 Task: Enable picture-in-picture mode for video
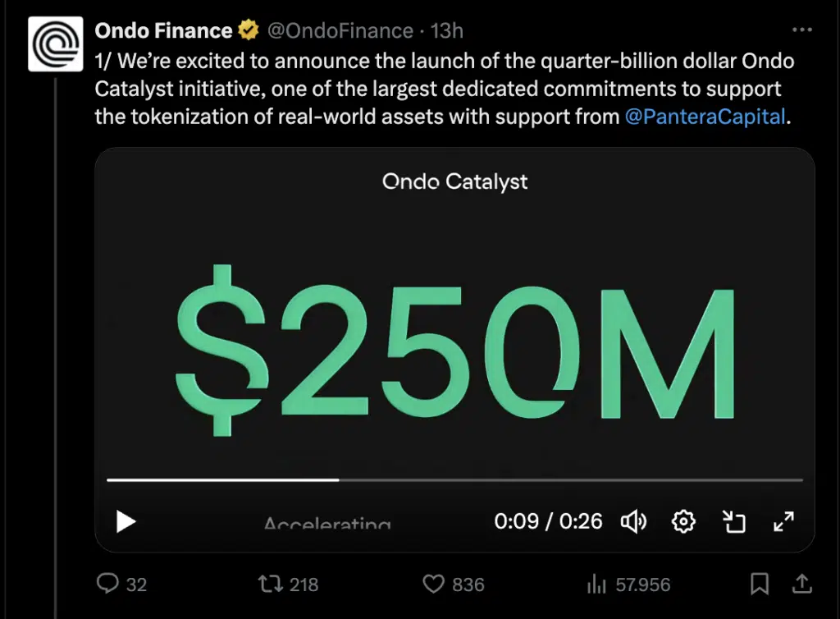click(733, 521)
